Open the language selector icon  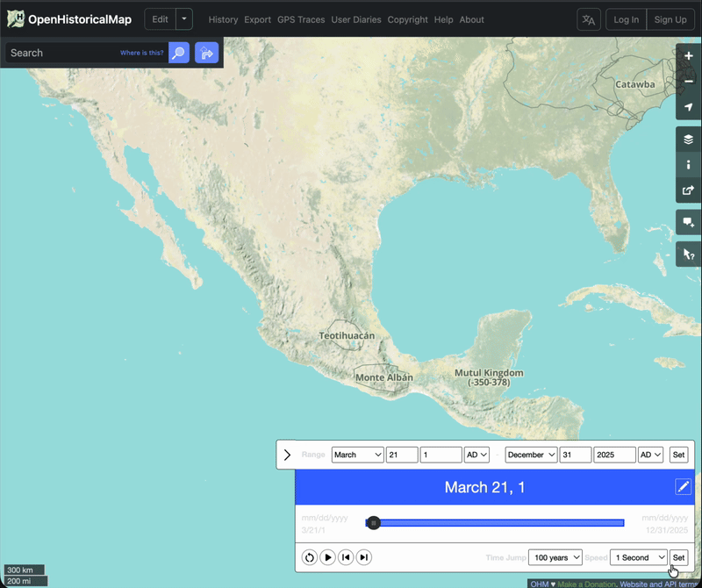click(589, 19)
